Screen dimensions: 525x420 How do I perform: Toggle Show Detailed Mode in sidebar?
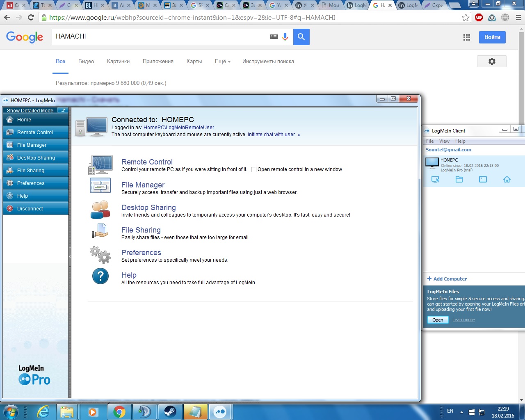pos(35,110)
